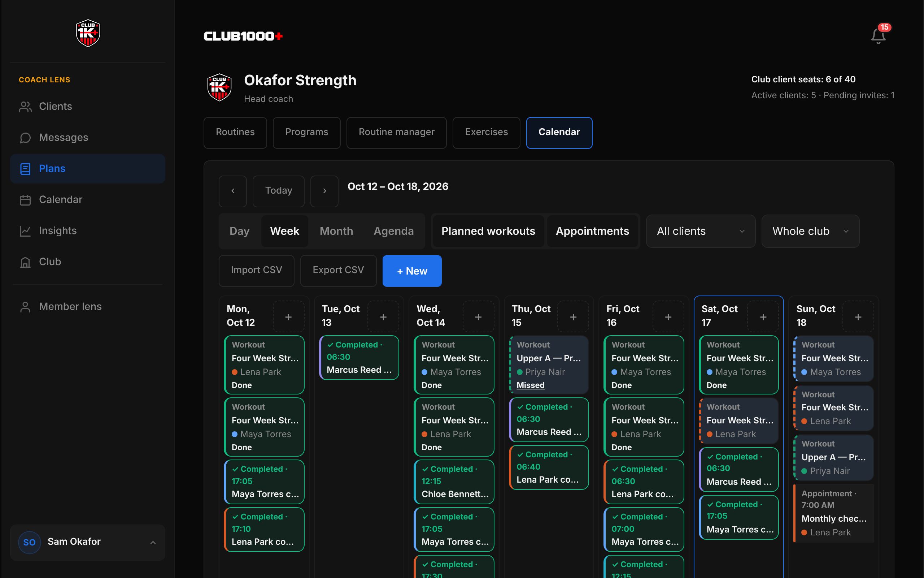Go to the previous week arrow
The width and height of the screenshot is (924, 578).
click(232, 191)
